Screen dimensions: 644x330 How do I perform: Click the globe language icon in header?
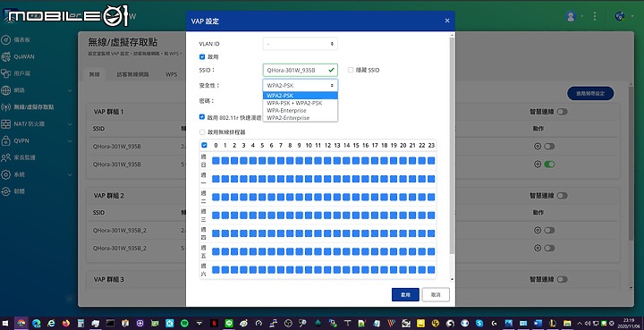click(x=619, y=16)
